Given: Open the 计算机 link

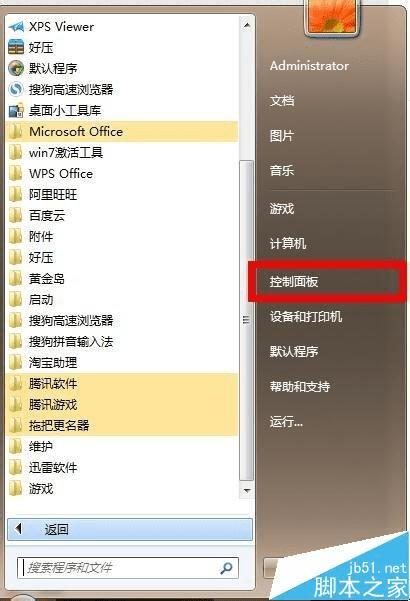Looking at the screenshot, I should pos(288,243).
